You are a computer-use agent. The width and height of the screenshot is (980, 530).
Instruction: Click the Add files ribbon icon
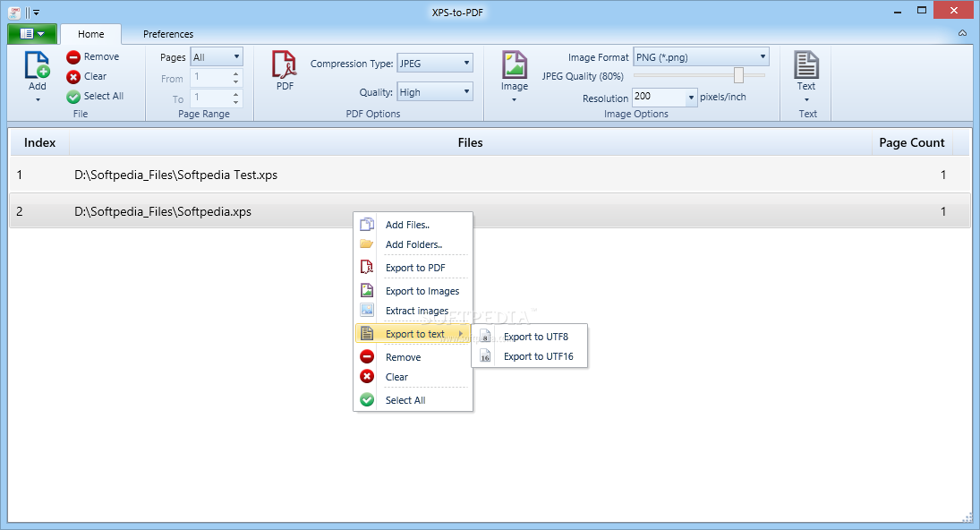point(37,65)
